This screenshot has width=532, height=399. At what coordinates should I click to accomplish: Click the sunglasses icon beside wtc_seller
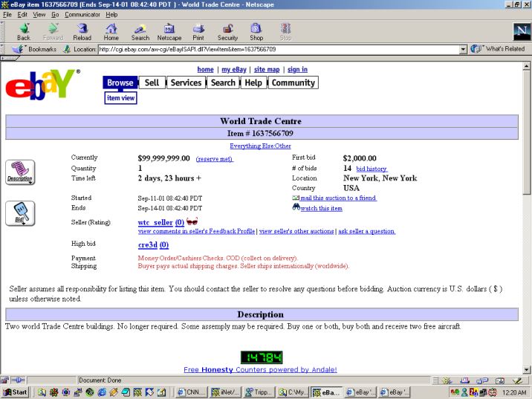point(192,221)
